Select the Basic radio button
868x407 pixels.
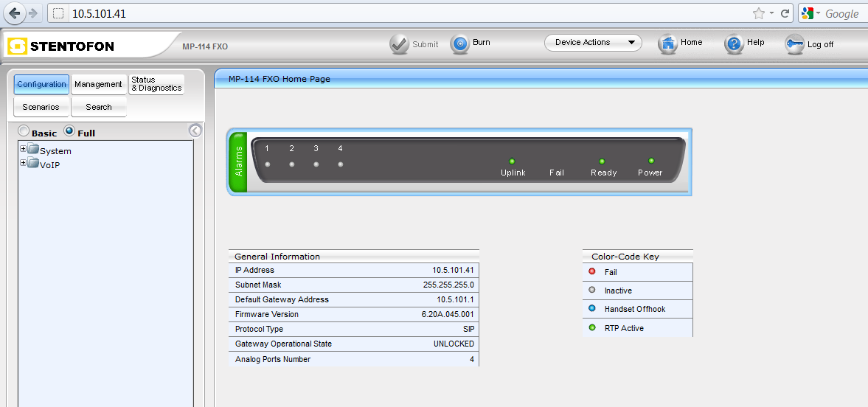click(x=24, y=131)
